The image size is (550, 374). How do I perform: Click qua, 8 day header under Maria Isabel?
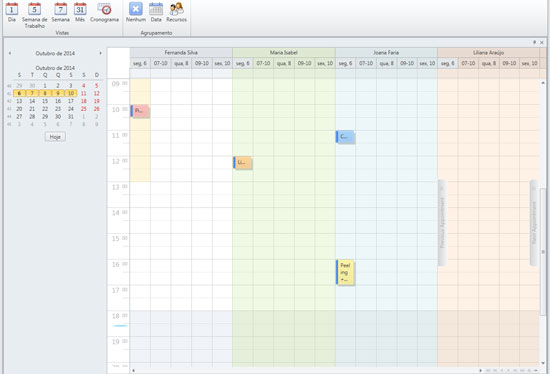click(284, 64)
